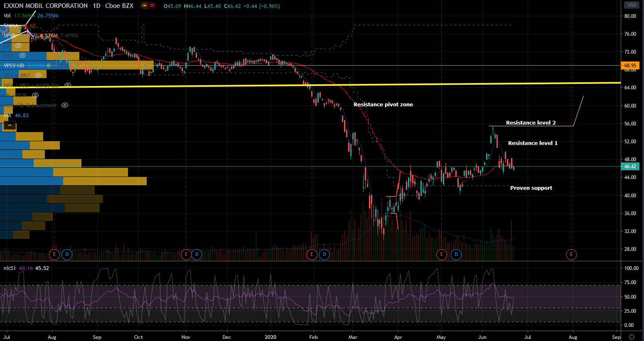644x341 pixels.
Task: Click the Apr label on the time axis
Action: [398, 337]
